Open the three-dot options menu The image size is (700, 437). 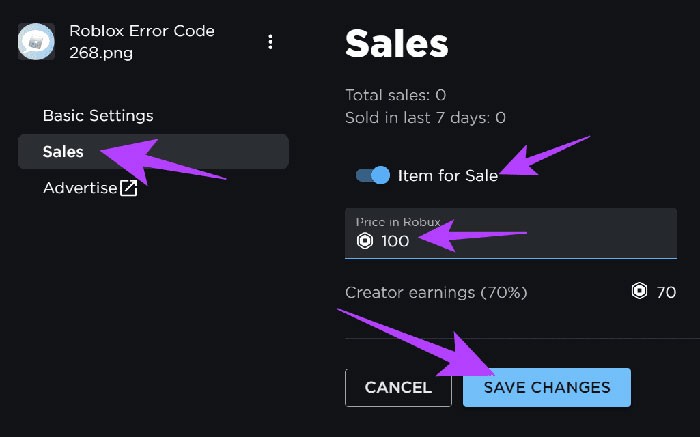point(269,42)
